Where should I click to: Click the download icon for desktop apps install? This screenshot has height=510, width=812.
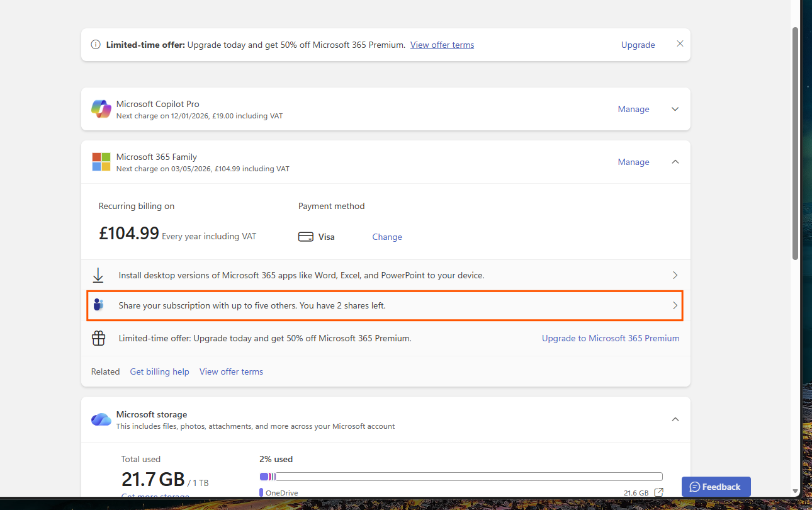(98, 275)
